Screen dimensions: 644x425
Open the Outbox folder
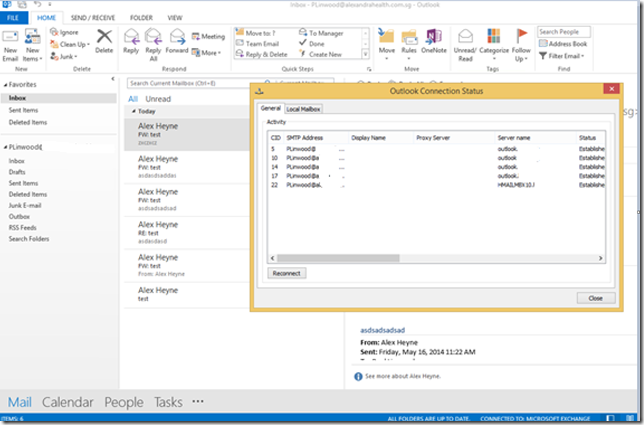point(19,216)
